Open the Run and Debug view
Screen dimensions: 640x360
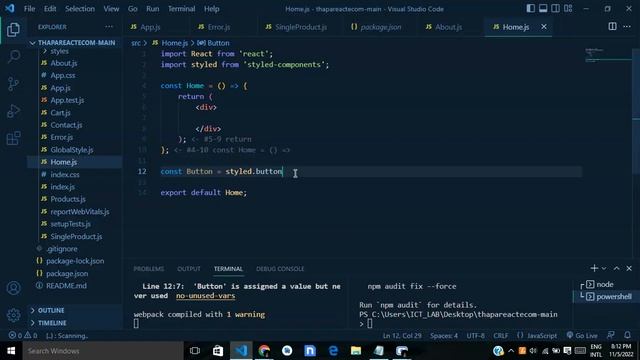(13, 111)
